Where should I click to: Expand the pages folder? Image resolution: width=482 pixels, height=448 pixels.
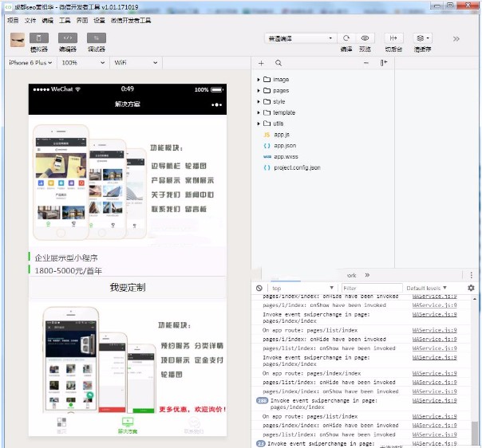click(x=259, y=91)
